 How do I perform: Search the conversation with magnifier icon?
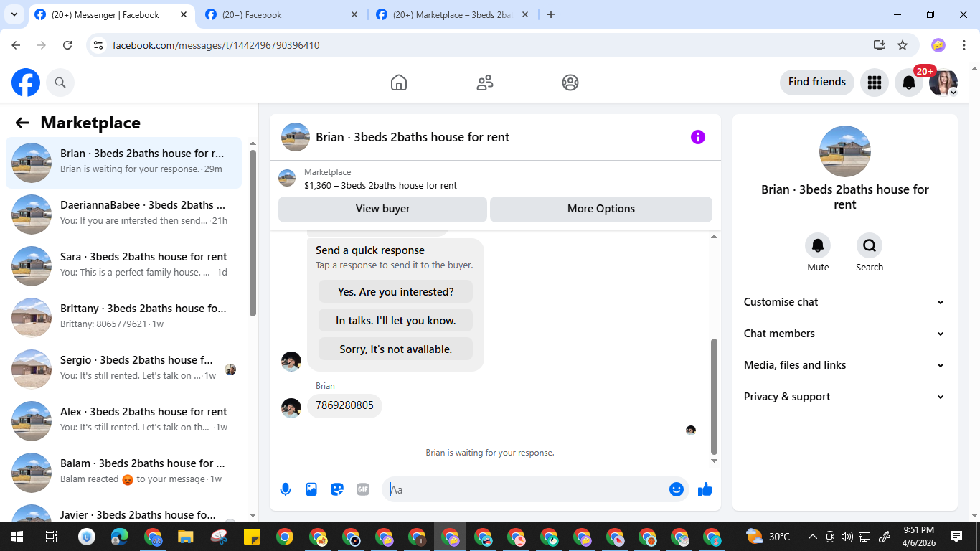click(870, 245)
